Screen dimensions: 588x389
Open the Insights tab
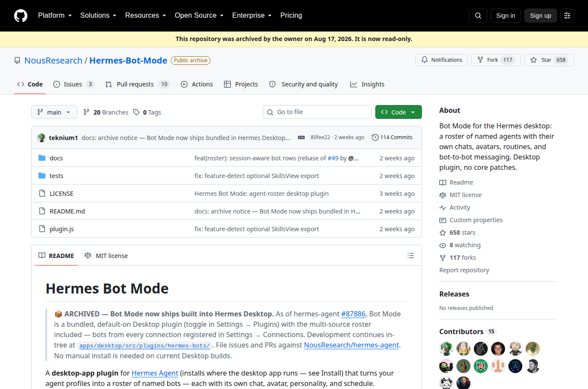[x=367, y=84]
